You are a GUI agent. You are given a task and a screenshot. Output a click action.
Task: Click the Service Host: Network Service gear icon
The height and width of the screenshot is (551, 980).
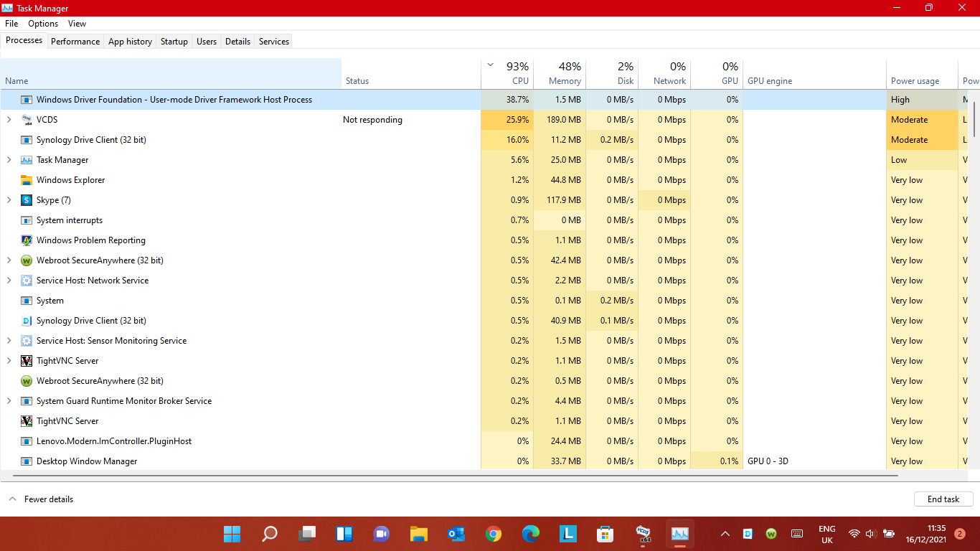click(x=27, y=281)
